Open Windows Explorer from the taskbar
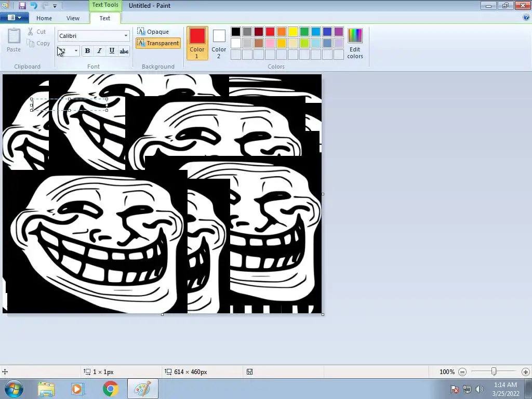 (x=46, y=389)
